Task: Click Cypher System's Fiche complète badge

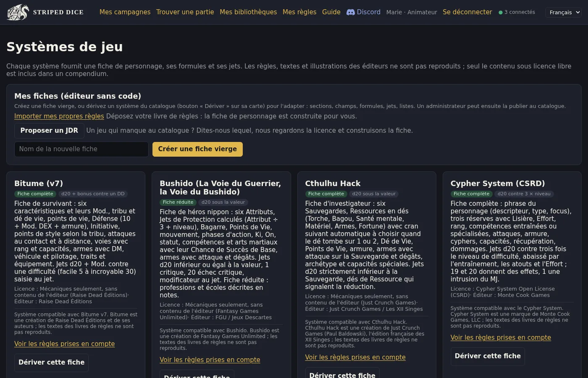Action: (x=472, y=194)
